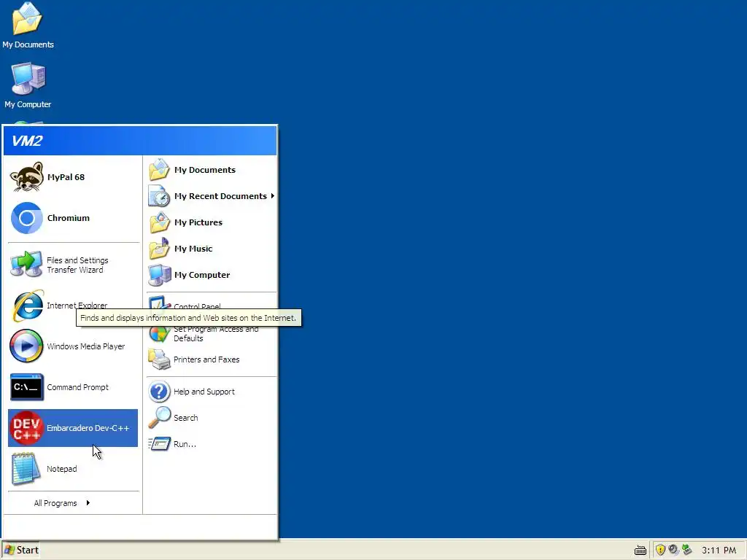Click the My Pictures folder icon
Screen dimensions: 747x560
(159, 222)
